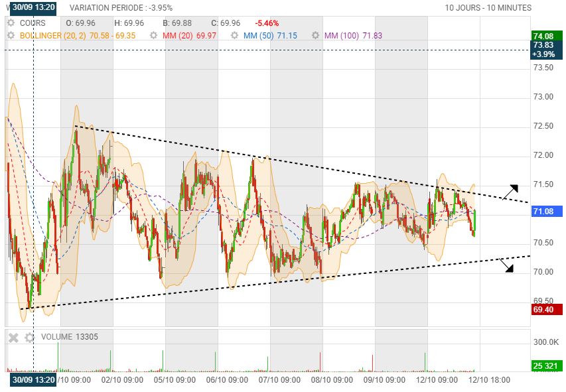
Task: Click the VOLUME 13305 indicator label
Action: pyautogui.click(x=69, y=337)
